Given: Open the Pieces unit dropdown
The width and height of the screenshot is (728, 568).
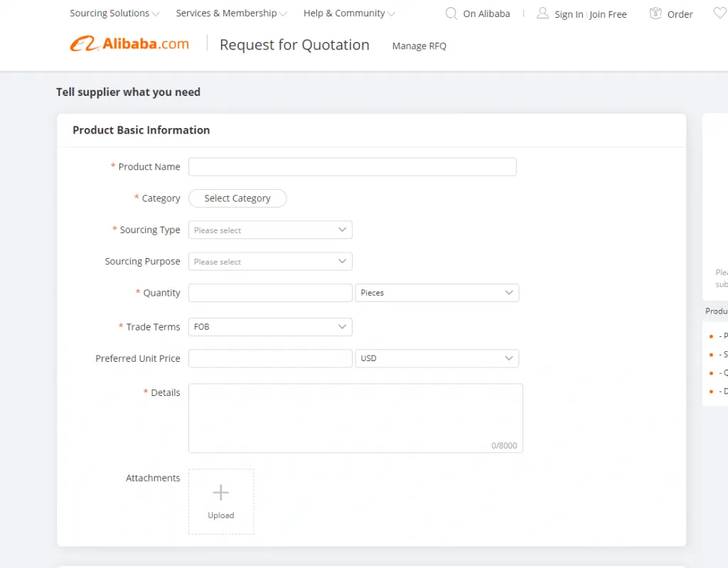Looking at the screenshot, I should coord(437,293).
